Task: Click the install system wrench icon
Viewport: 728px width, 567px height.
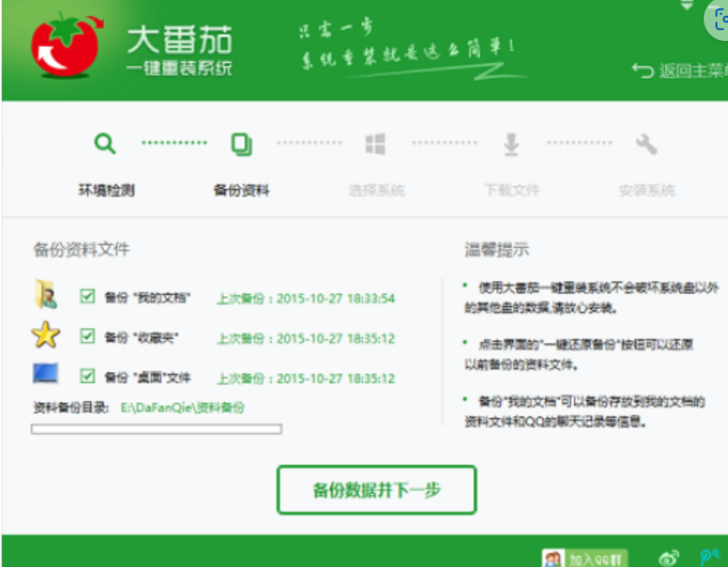Action: [646, 145]
